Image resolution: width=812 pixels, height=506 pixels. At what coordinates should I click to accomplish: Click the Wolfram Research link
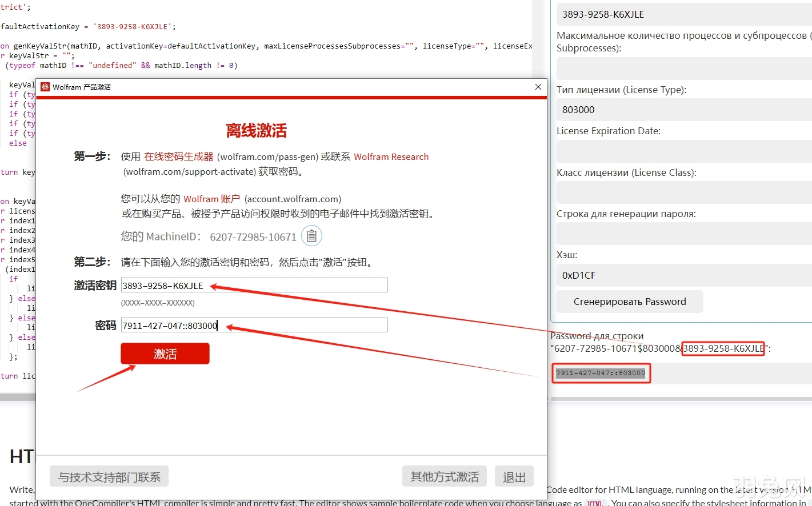(x=391, y=156)
